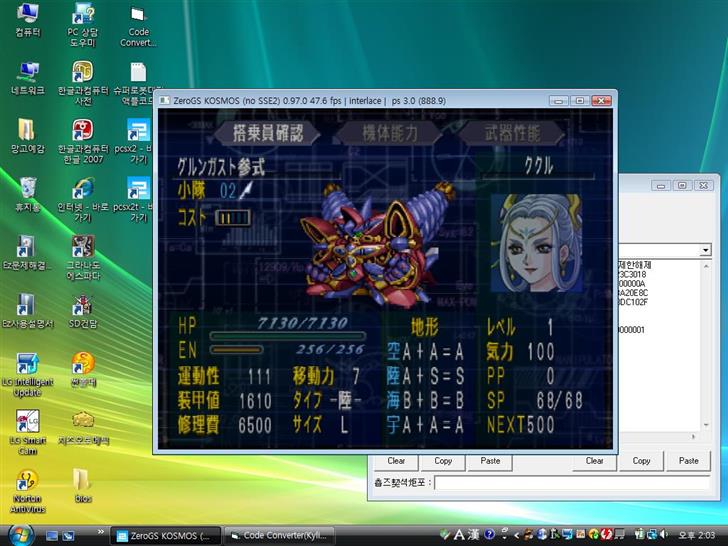Maximize the Code Converter window

pos(682,185)
